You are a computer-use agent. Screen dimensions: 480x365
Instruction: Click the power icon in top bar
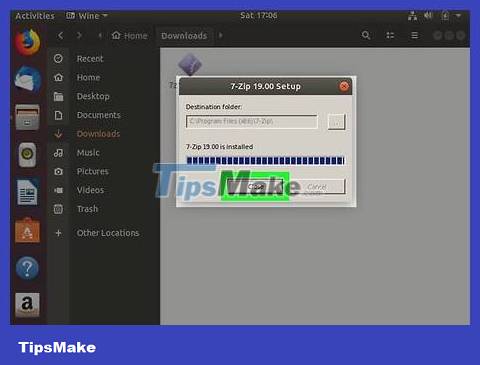(445, 15)
